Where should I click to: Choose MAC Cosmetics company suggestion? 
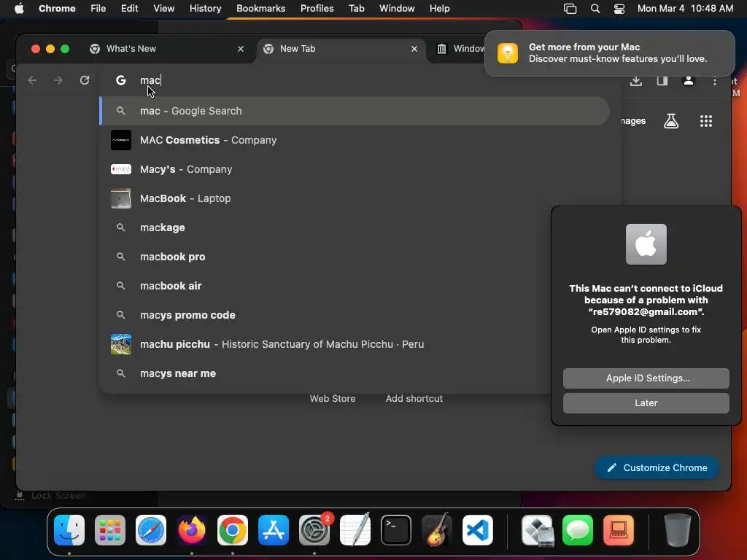(355, 140)
